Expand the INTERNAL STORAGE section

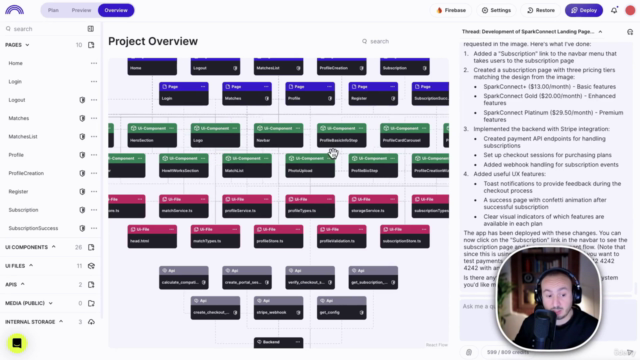(x=61, y=322)
